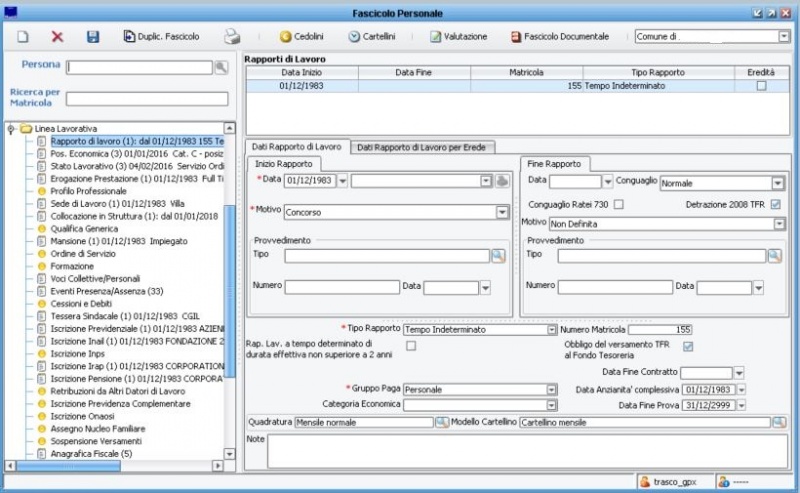
Task: Click the red X delete icon
Action: pos(57,37)
